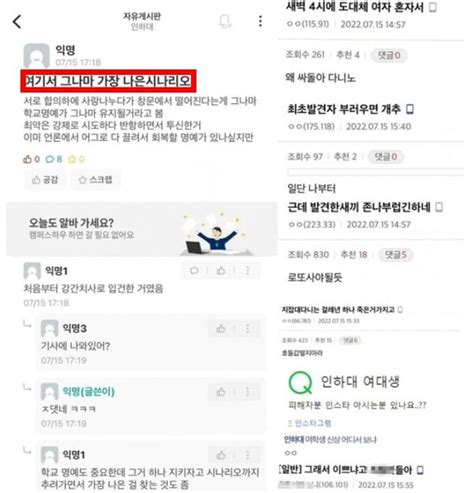Like the 익명(글쓴이) reply
The image size is (474, 493).
(x=221, y=392)
